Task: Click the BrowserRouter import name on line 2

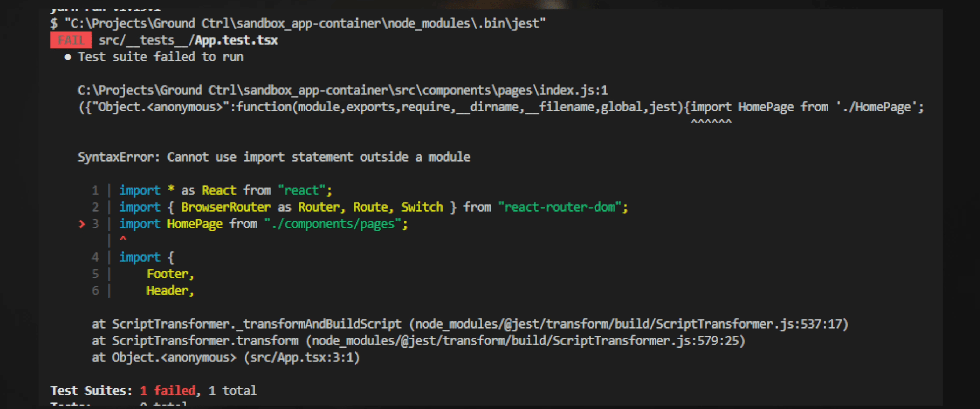Action: coord(227,207)
